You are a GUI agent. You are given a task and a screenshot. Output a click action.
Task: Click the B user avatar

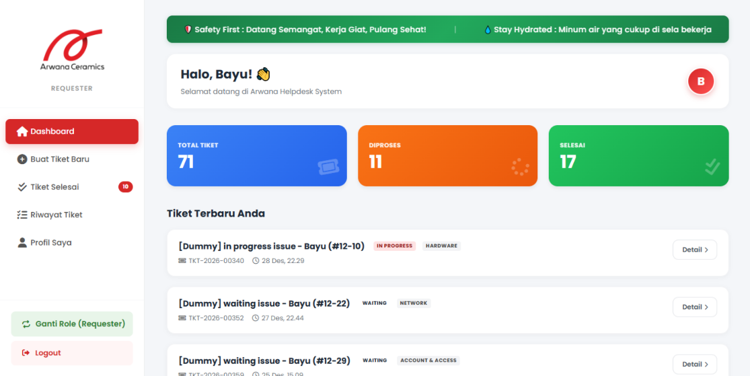[x=701, y=81]
